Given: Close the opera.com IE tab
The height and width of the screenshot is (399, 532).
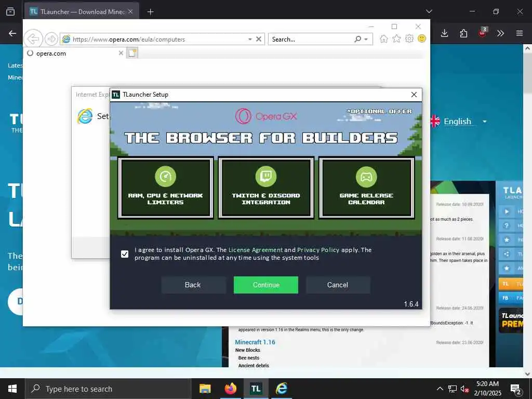Looking at the screenshot, I should click(121, 54).
